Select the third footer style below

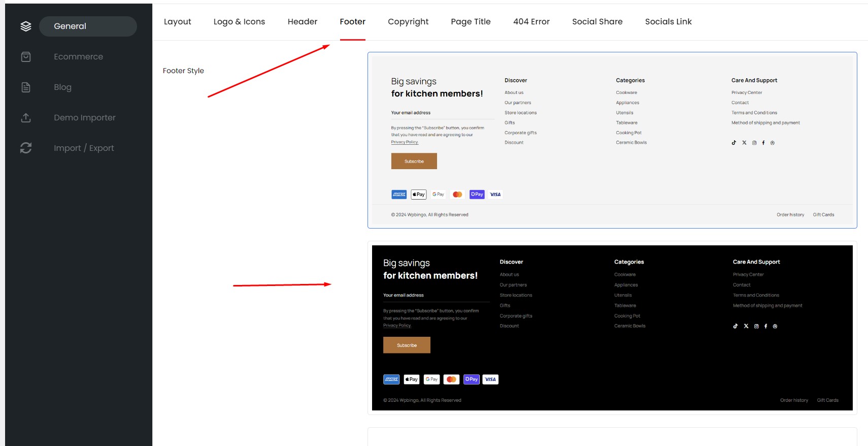[x=612, y=437]
